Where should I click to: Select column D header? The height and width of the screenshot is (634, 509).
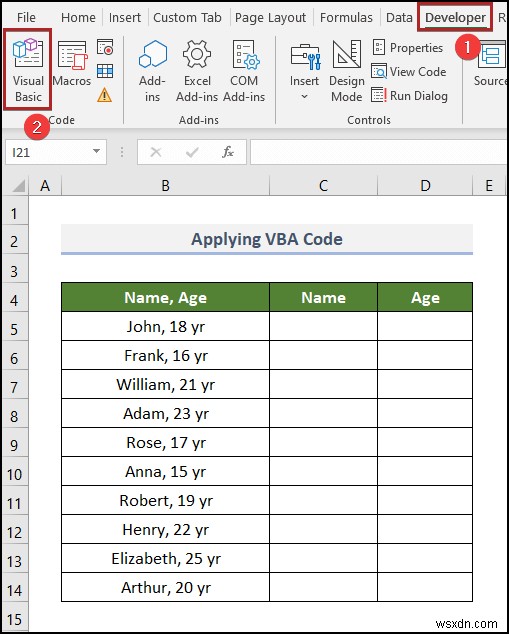pos(425,186)
